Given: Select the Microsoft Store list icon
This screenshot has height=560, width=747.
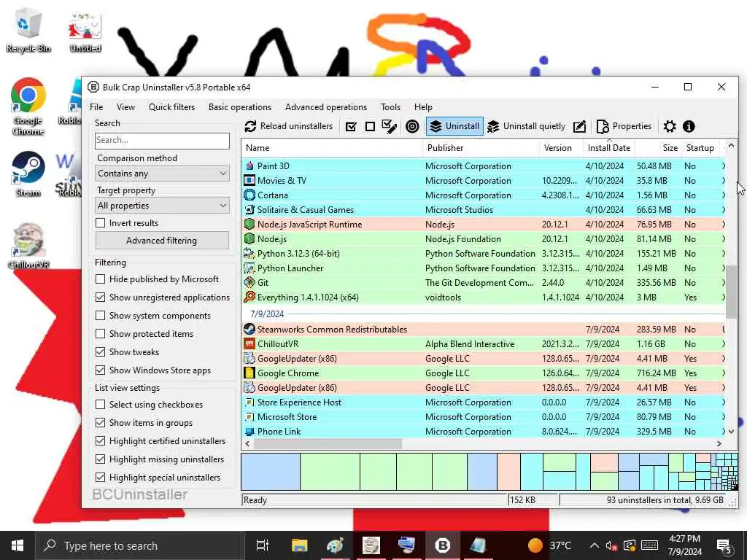Looking at the screenshot, I should pos(249,416).
